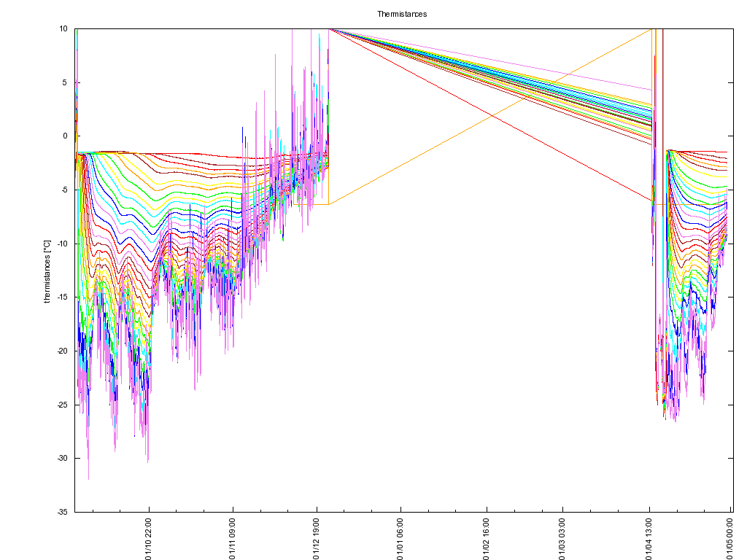Click the Thermistances chart title
This screenshot has width=747, height=560.
coord(402,14)
